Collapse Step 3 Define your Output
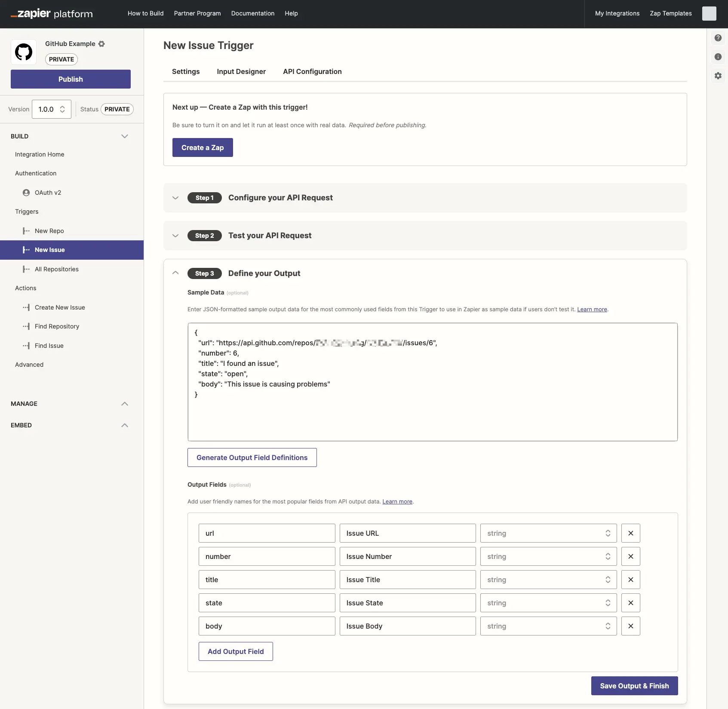The width and height of the screenshot is (728, 709). [175, 273]
